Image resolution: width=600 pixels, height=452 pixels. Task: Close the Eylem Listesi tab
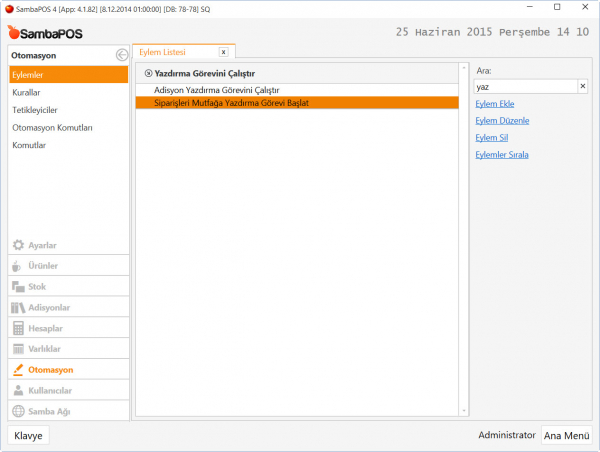click(x=223, y=51)
